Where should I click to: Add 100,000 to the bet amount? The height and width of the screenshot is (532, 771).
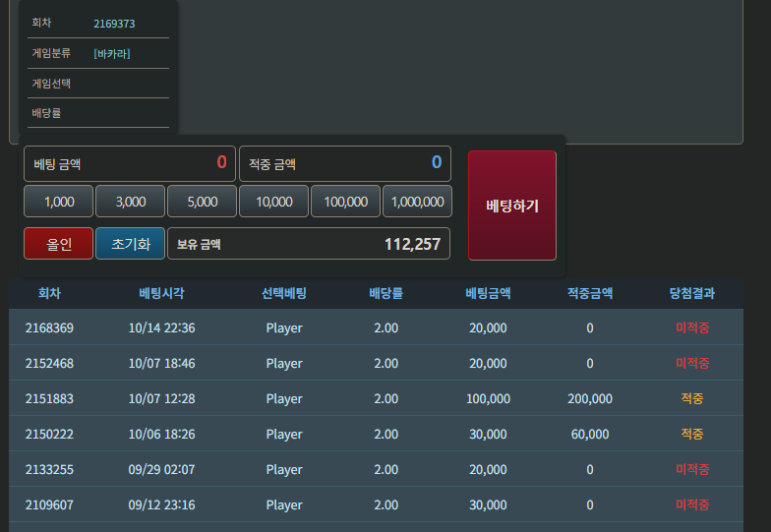(x=346, y=202)
